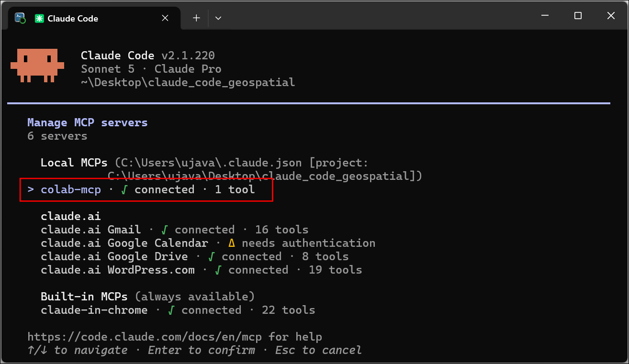Open the terminal profiles dropdown

click(218, 18)
